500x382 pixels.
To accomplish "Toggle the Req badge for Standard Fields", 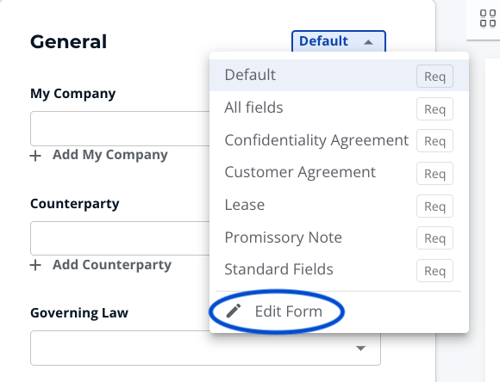I will [435, 271].
